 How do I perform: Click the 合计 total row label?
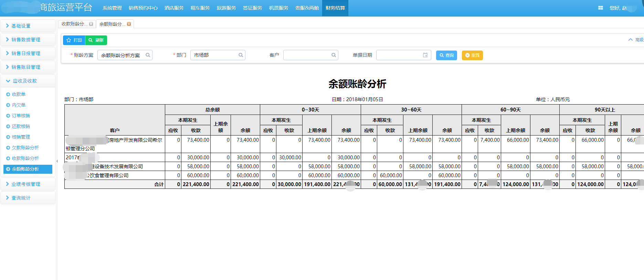click(159, 184)
